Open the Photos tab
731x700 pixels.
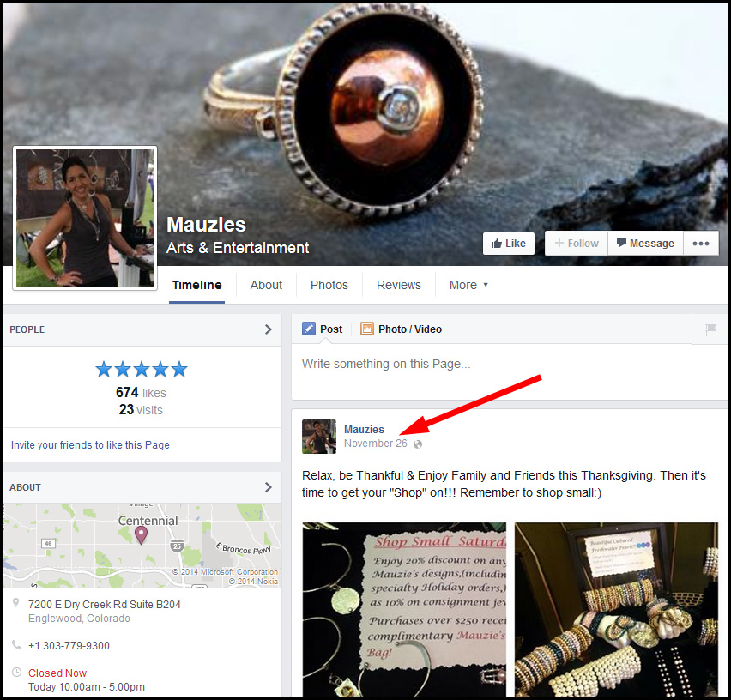(x=329, y=285)
